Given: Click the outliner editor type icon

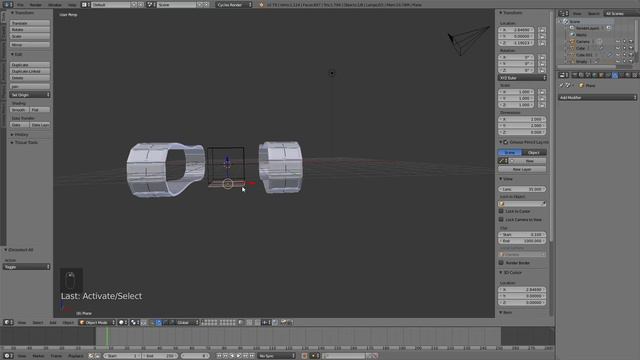Looking at the screenshot, I should click(x=564, y=13).
